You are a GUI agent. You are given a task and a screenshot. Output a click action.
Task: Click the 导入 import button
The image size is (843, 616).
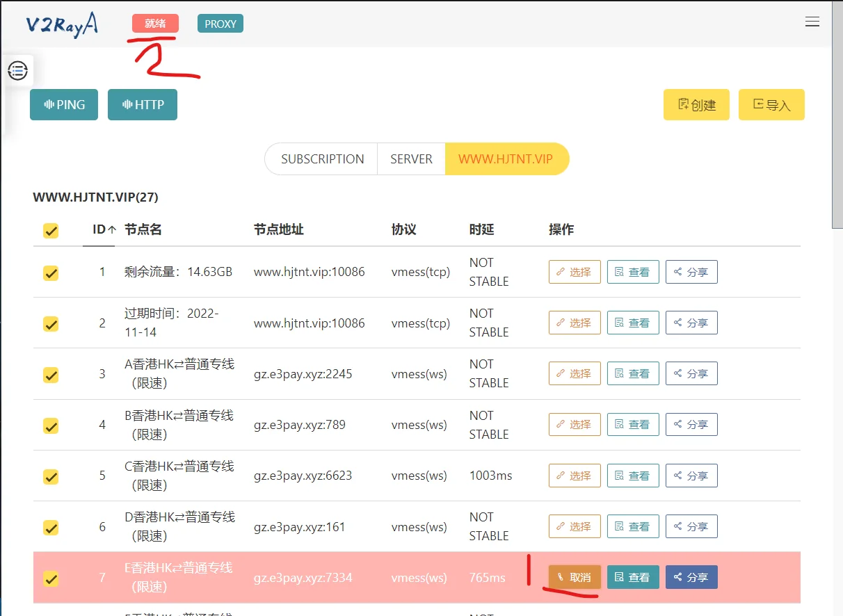click(771, 105)
